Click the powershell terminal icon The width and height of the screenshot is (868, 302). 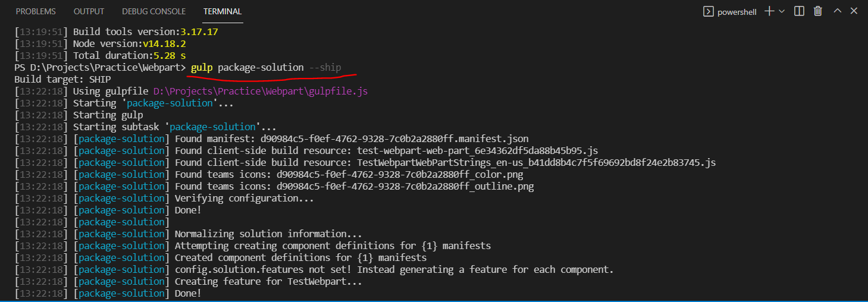709,11
